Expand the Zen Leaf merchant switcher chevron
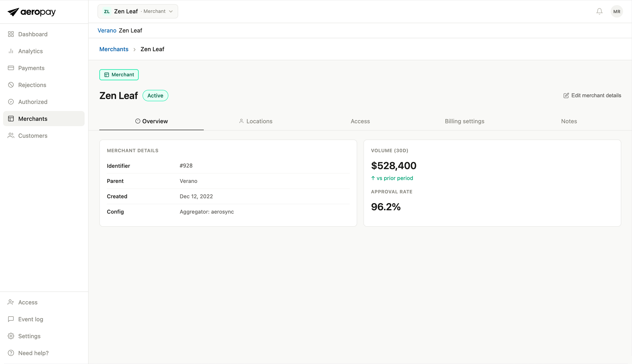This screenshot has height=364, width=632. (x=171, y=12)
